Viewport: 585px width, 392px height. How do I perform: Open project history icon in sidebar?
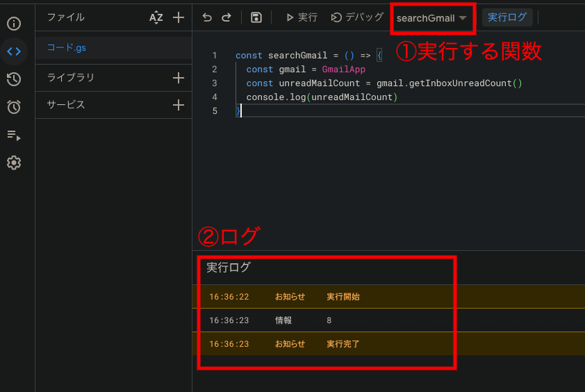[14, 79]
